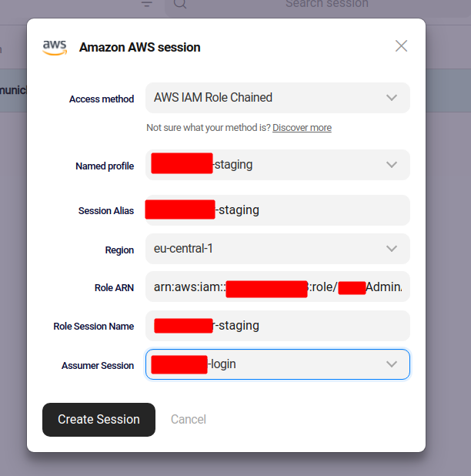Click the Access method label
Screen dimensions: 471x476
pos(102,99)
